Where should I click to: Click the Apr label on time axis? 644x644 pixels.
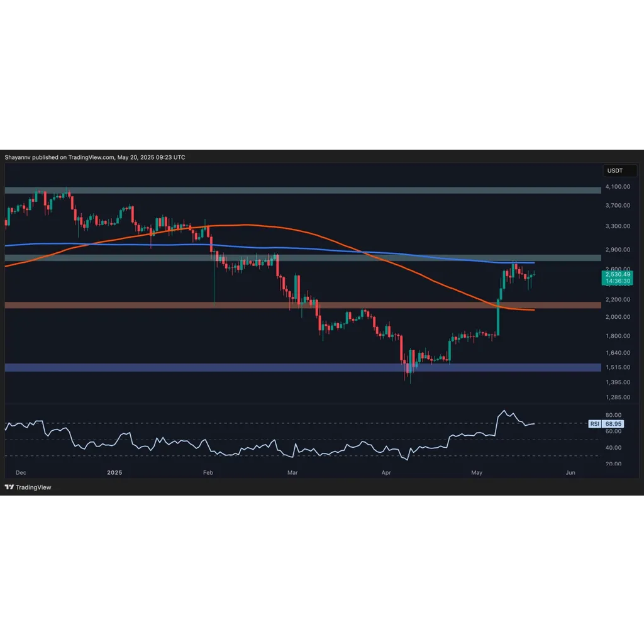click(386, 472)
